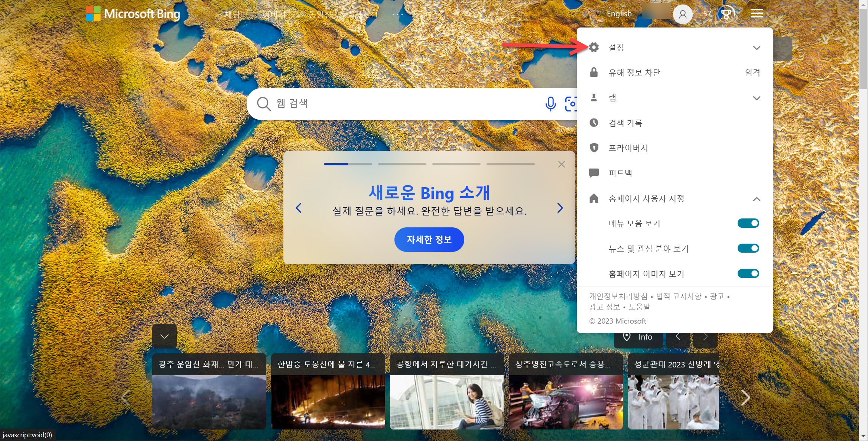This screenshot has height=441, width=868.
Task: Open 검색 기록 menu item
Action: click(x=625, y=123)
